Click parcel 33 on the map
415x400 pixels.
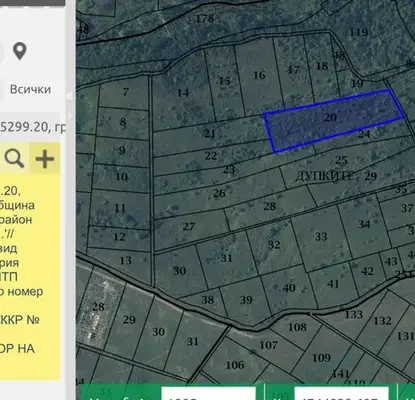[x=321, y=237]
